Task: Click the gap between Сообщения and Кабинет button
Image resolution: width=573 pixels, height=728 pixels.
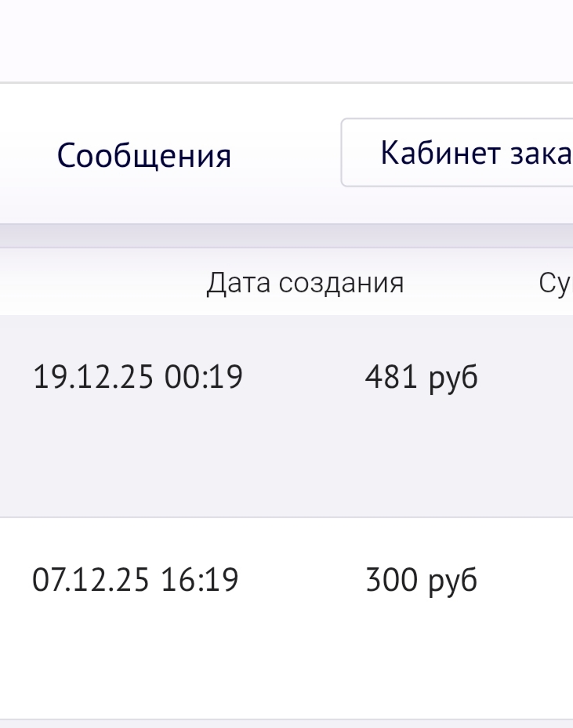Action: [286, 154]
